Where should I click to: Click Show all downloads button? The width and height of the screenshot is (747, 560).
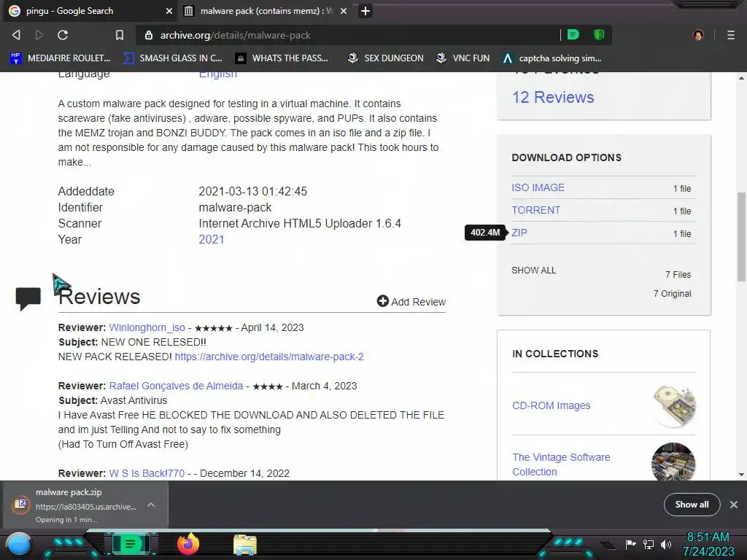pyautogui.click(x=692, y=505)
